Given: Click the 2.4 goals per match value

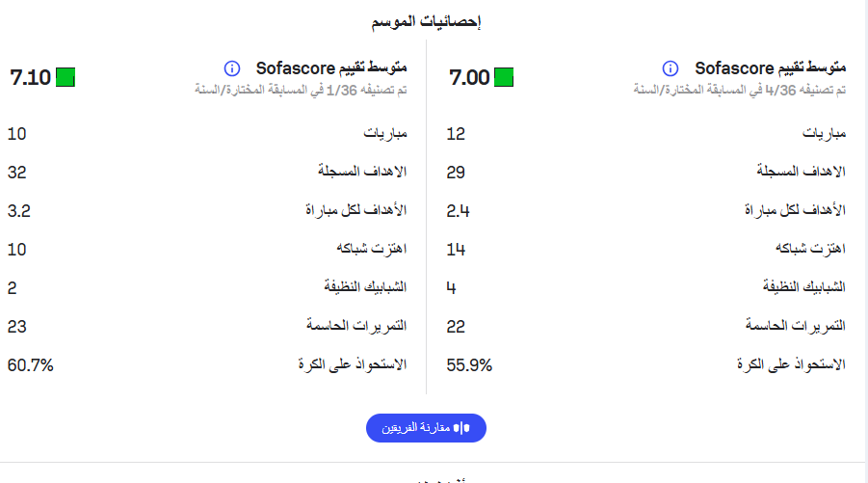Looking at the screenshot, I should (458, 210).
